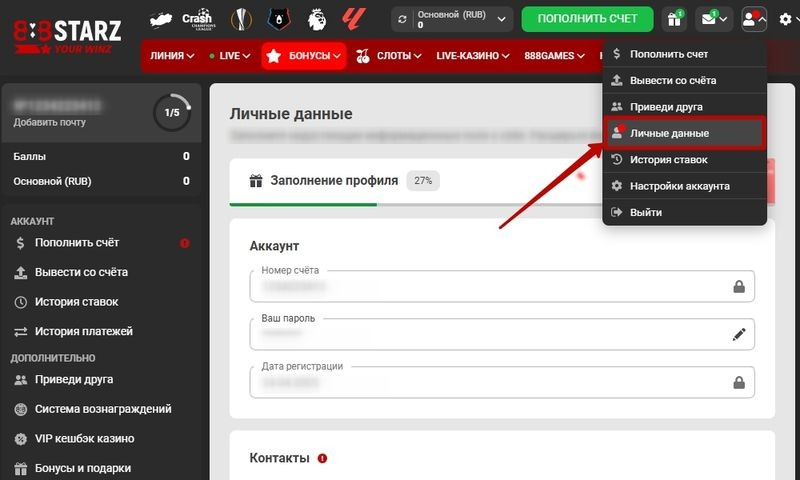The width and height of the screenshot is (800, 480).
Task: Click the refresh balance icon
Action: click(403, 19)
